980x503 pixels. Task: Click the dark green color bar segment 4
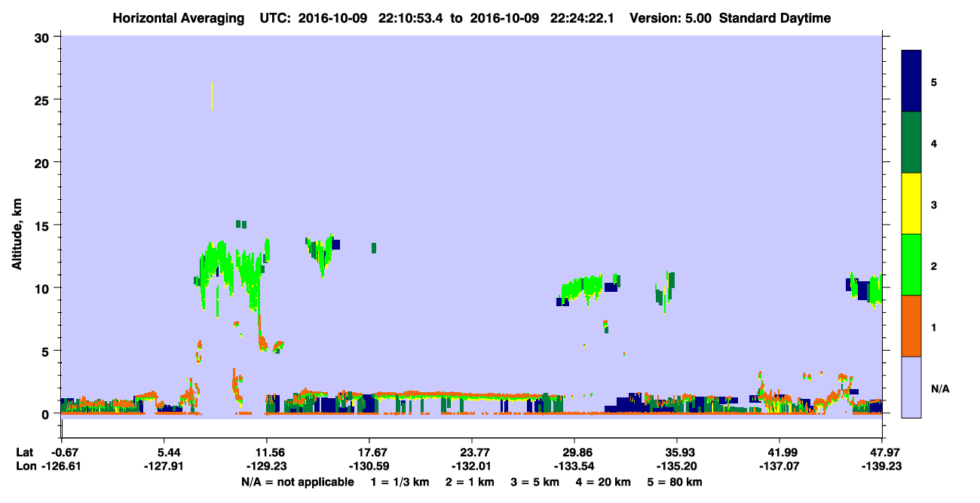(911, 143)
